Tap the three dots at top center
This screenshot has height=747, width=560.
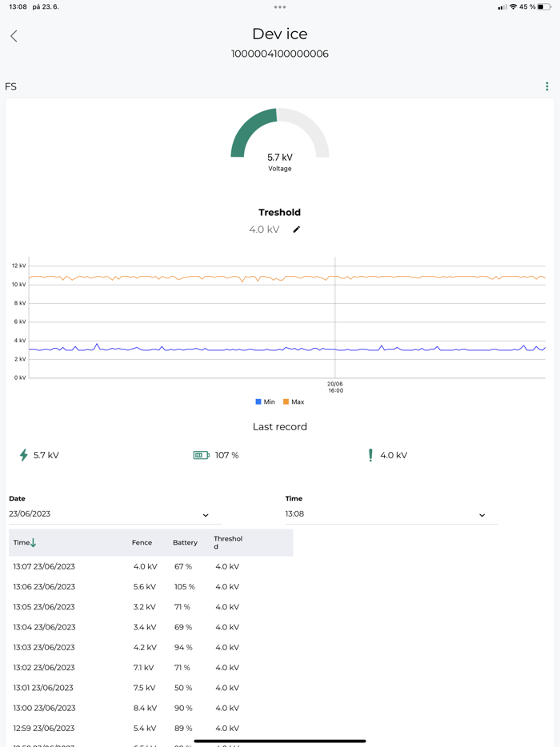coord(280,7)
